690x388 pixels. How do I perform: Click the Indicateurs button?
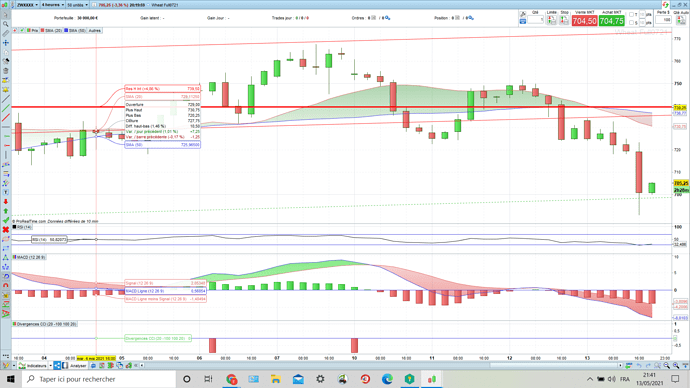click(x=33, y=366)
